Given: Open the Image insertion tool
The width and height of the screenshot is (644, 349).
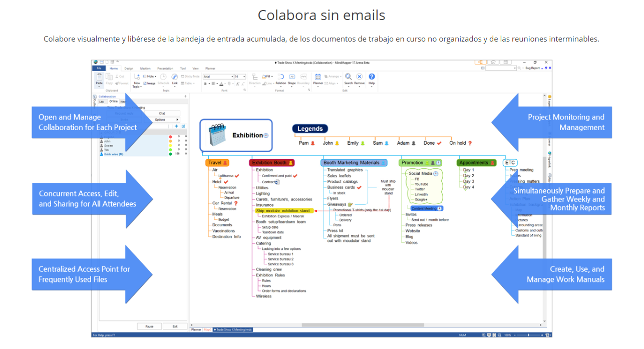Looking at the screenshot, I should (151, 84).
